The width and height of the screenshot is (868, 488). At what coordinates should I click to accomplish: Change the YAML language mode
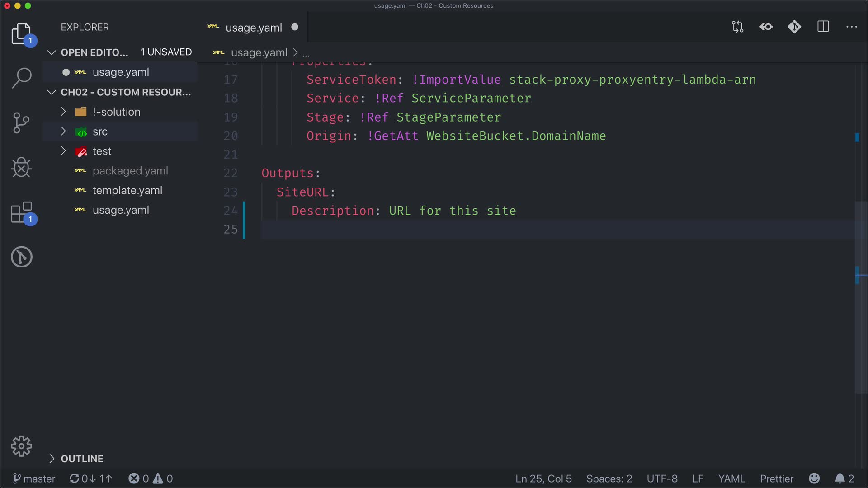(x=731, y=479)
